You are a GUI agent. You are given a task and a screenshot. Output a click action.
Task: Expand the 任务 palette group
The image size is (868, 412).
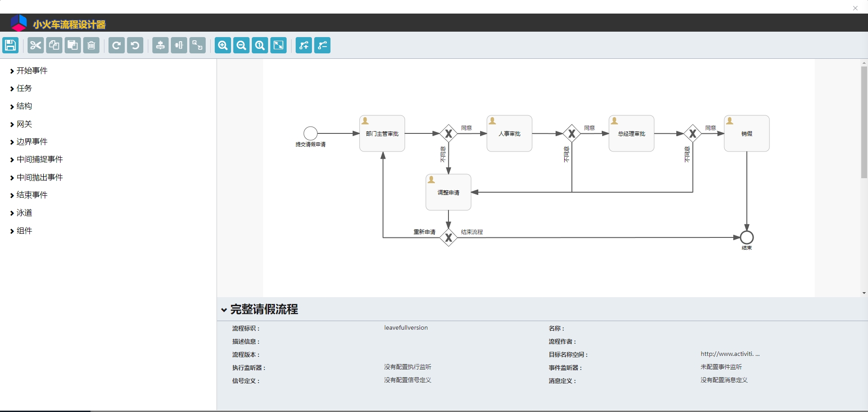pyautogui.click(x=21, y=88)
